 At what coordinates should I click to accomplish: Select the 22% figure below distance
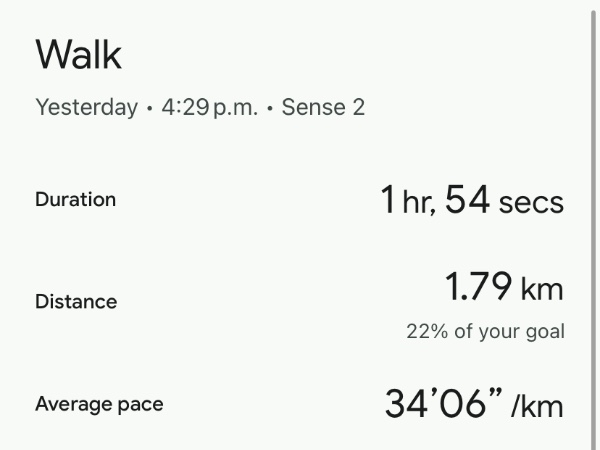point(426,331)
